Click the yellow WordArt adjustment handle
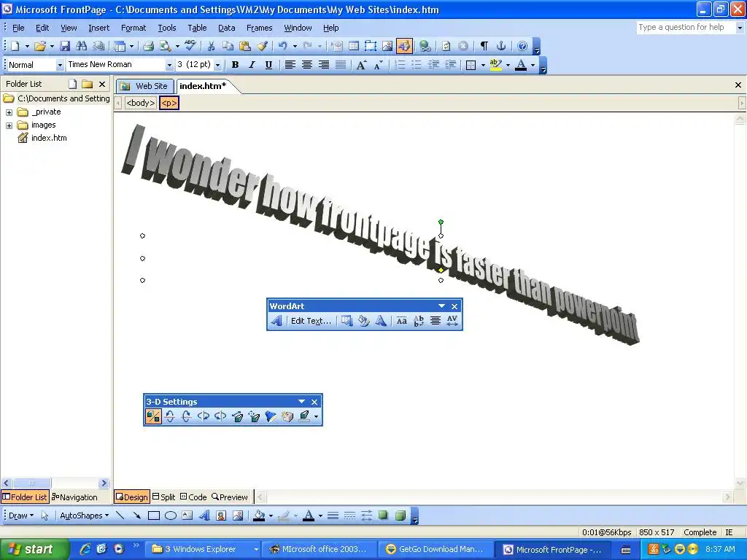Screen dimensions: 747x560 click(441, 270)
